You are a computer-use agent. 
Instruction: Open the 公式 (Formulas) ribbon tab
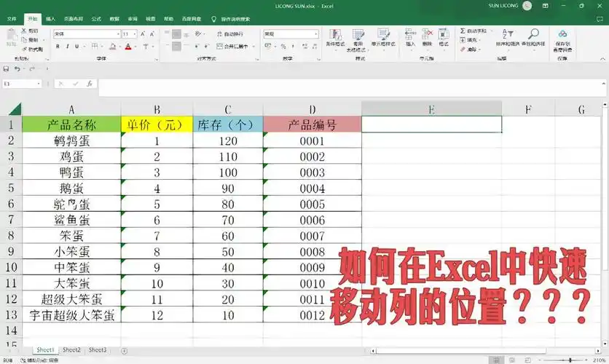[96, 19]
